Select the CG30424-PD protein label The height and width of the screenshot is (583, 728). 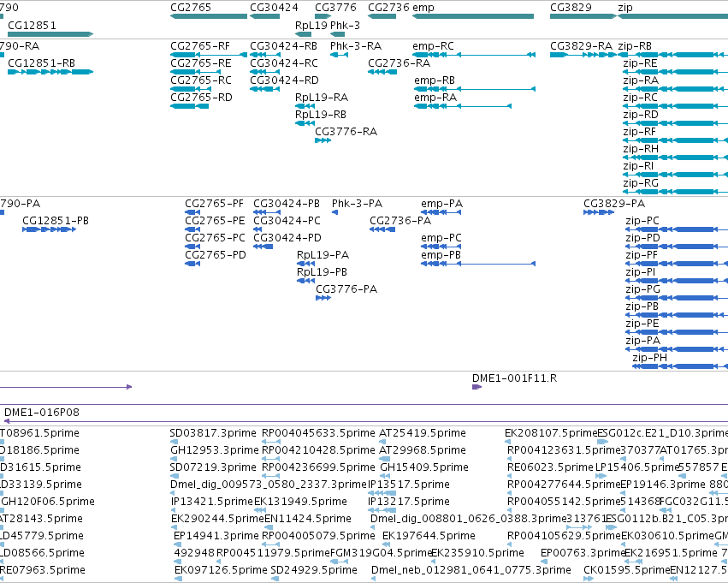287,238
